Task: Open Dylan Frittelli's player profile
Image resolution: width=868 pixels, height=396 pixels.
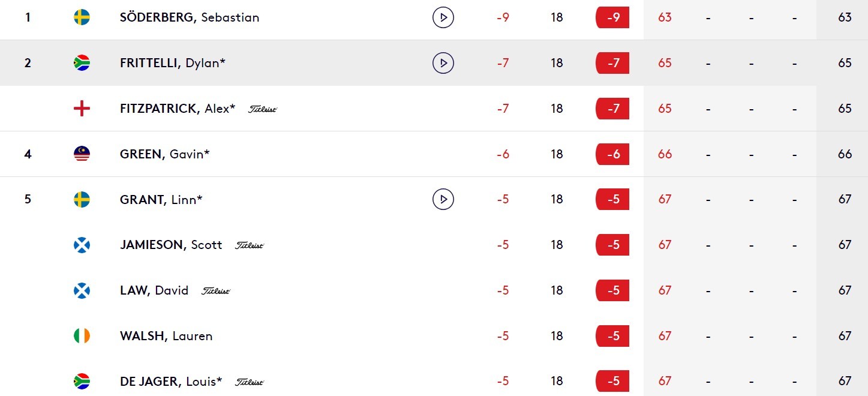Action: coord(173,63)
